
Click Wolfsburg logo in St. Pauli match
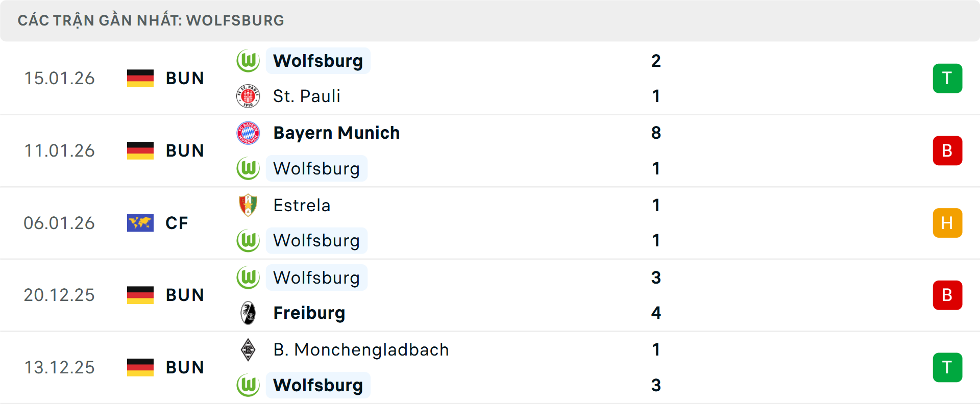tap(248, 61)
